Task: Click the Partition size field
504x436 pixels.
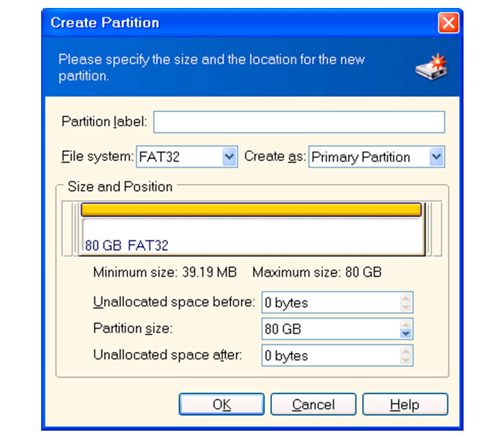Action: [x=337, y=329]
